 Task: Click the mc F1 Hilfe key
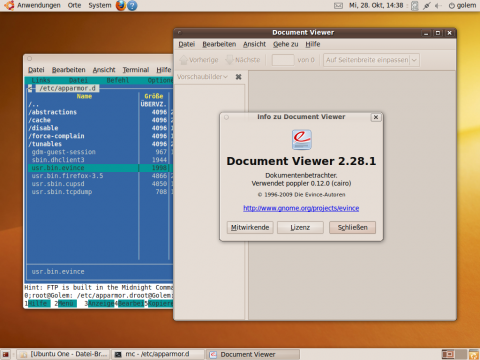click(x=39, y=304)
